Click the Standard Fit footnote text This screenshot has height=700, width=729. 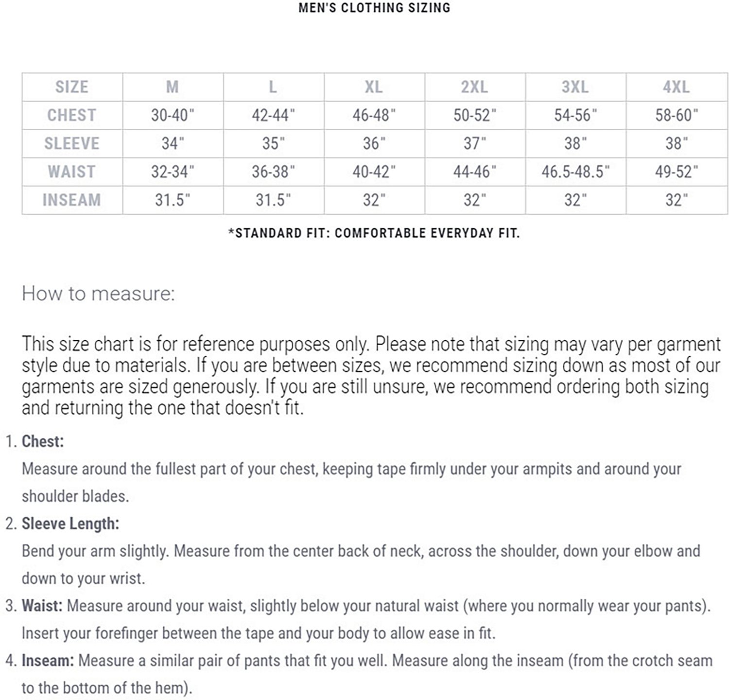pos(374,233)
